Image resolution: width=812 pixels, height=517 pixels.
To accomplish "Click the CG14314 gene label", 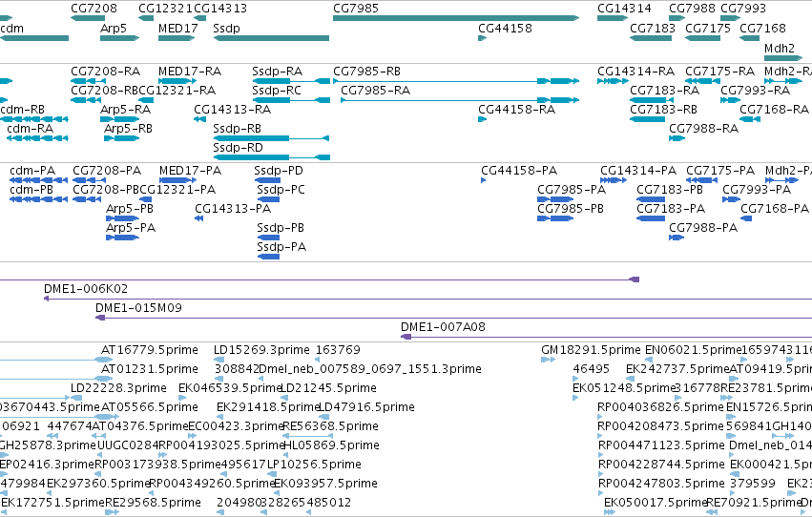I will coord(624,9).
